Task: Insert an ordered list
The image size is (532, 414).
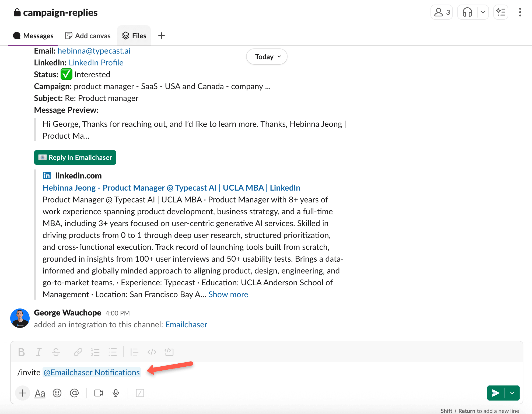Action: (x=95, y=352)
